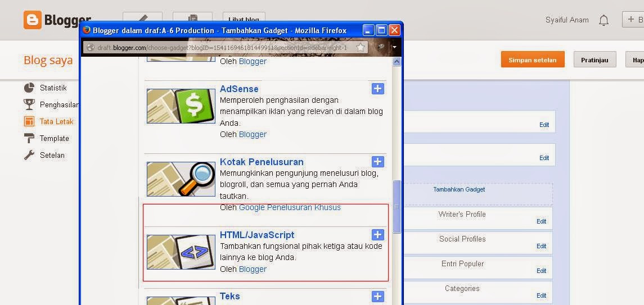Viewport: 644px width, 305px height.
Task: Follow the Google Penelusuran Khusus link
Action: pos(290,207)
